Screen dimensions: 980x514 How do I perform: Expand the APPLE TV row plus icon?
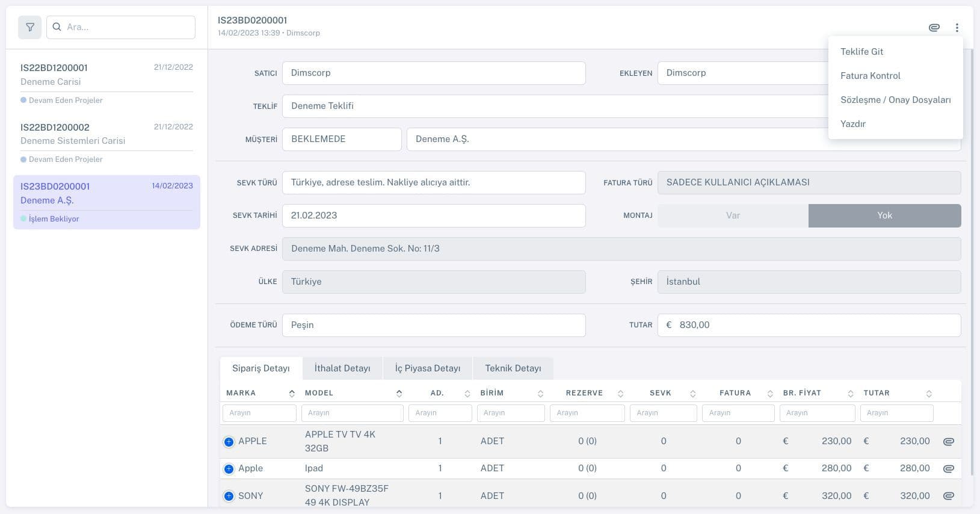229,442
